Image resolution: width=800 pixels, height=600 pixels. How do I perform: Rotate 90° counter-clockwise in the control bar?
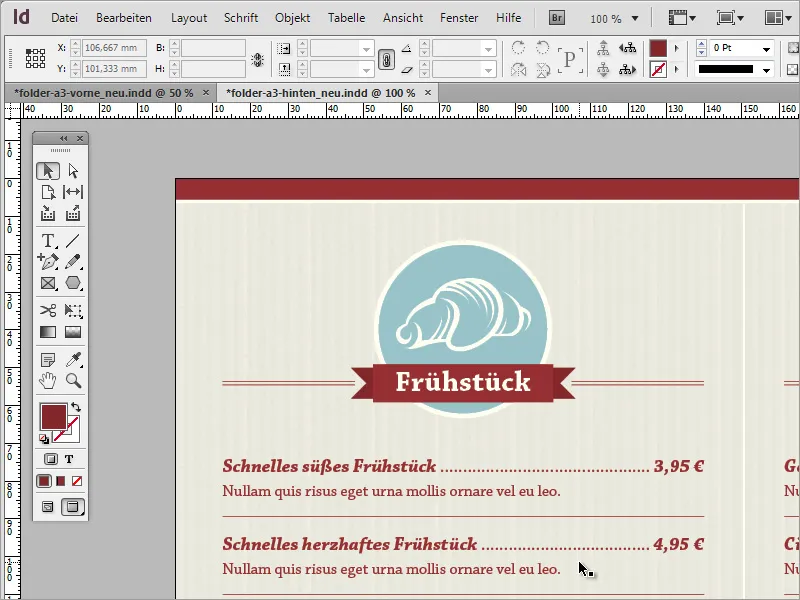[x=542, y=47]
